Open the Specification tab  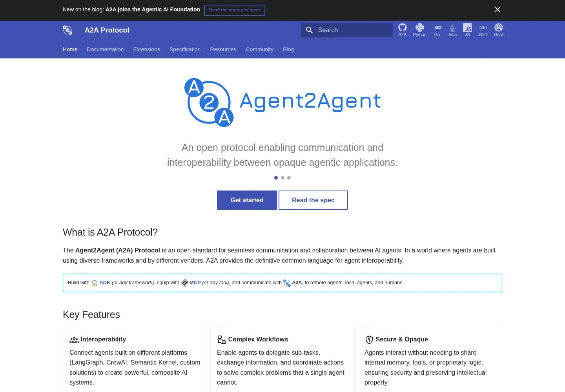[185, 49]
